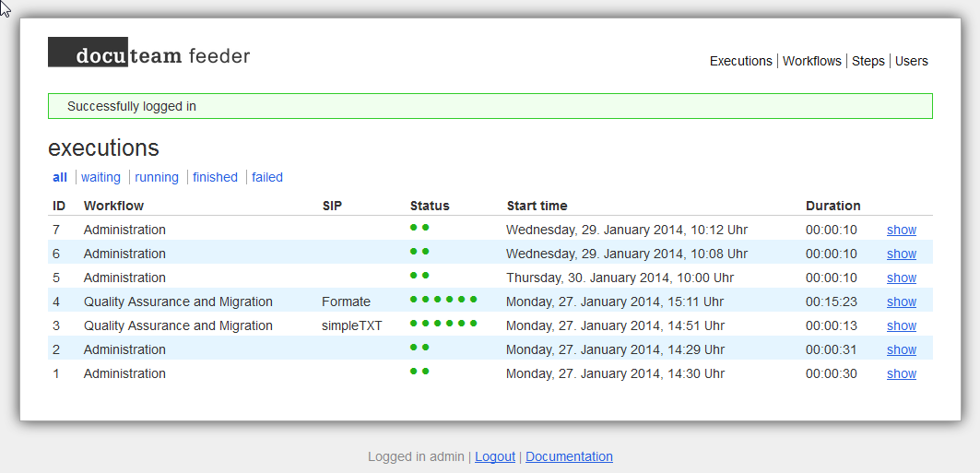This screenshot has height=473, width=980.
Task: Click show link for execution 3
Action: pyautogui.click(x=902, y=325)
